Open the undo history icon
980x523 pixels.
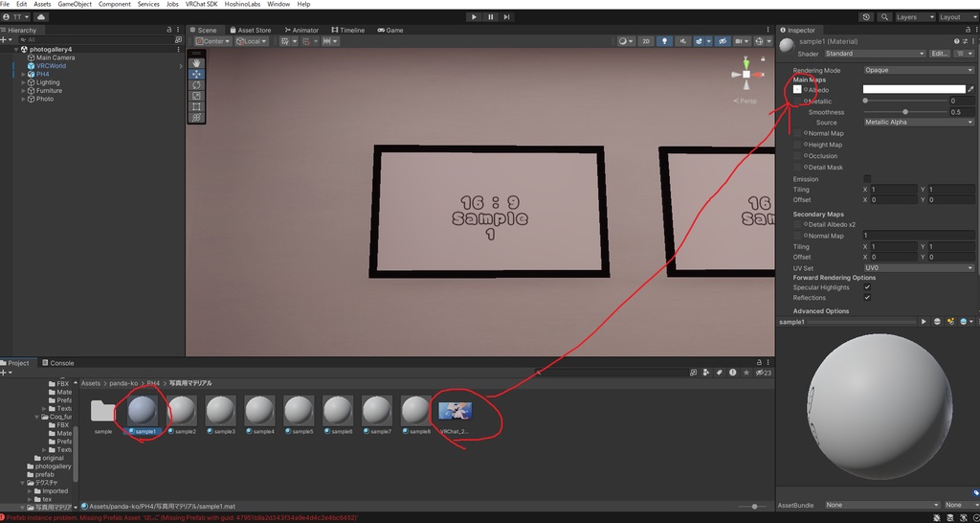click(x=866, y=17)
